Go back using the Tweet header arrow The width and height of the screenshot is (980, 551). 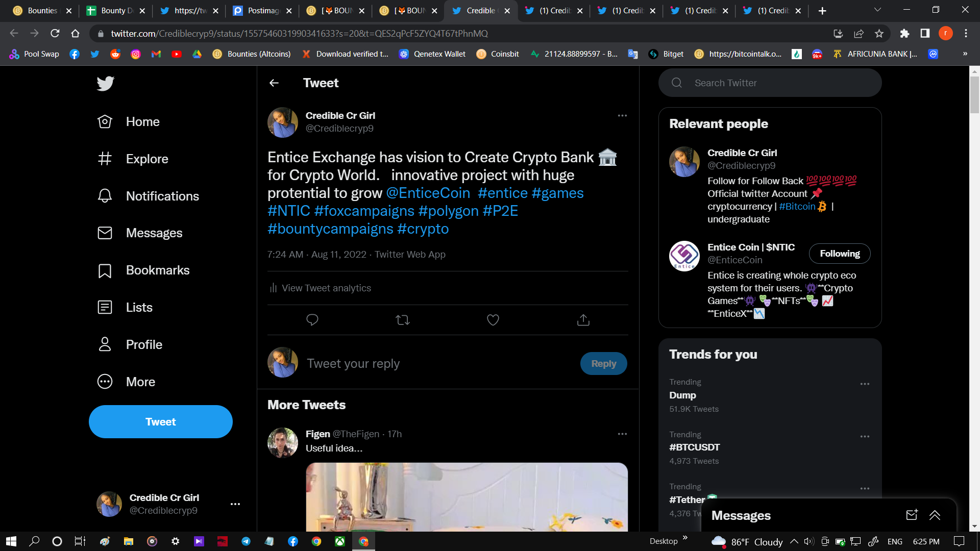pyautogui.click(x=274, y=83)
